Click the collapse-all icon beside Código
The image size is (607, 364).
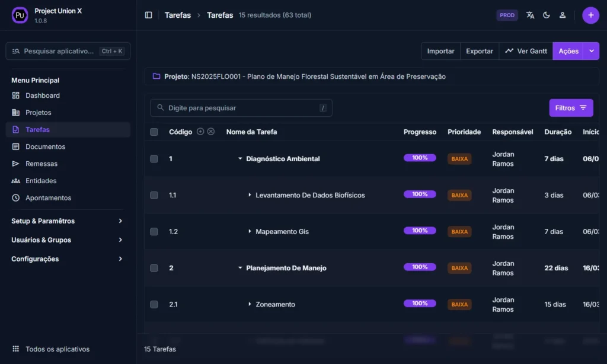210,132
